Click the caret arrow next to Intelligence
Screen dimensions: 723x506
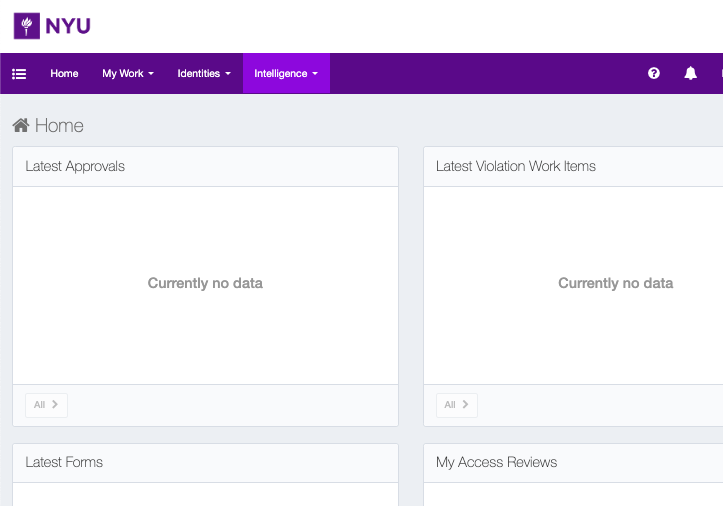click(x=315, y=74)
